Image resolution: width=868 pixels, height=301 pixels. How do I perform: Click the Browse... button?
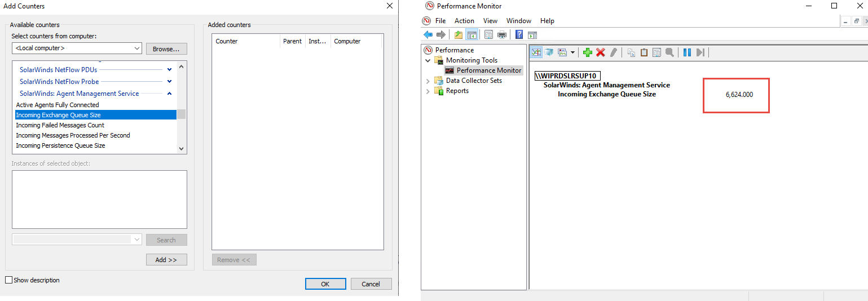(x=166, y=49)
